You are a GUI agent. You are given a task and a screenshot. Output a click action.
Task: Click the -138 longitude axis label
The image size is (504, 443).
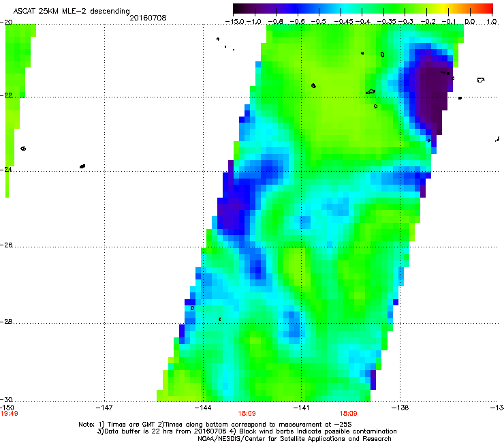coord(400,408)
